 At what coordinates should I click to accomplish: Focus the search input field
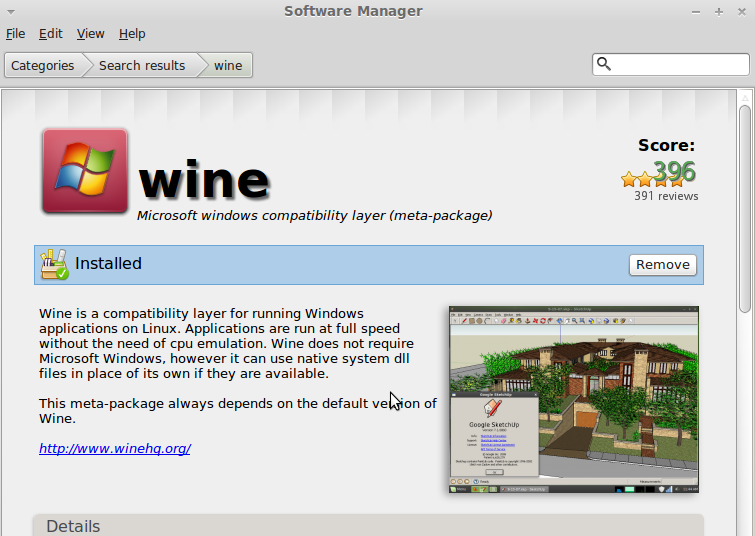tap(670, 65)
